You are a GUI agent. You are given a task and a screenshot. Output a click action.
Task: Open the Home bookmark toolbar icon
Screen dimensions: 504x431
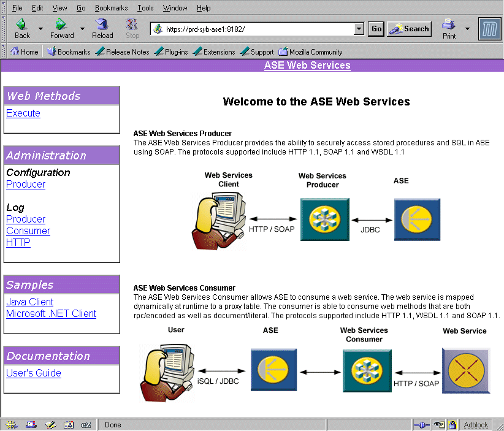click(24, 52)
